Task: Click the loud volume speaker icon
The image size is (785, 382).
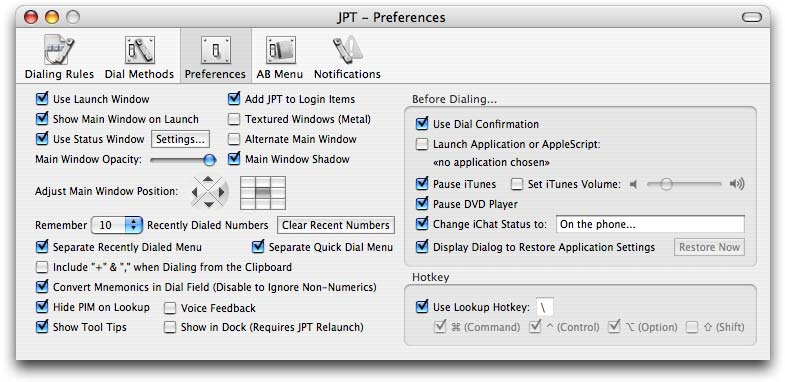Action: (737, 184)
